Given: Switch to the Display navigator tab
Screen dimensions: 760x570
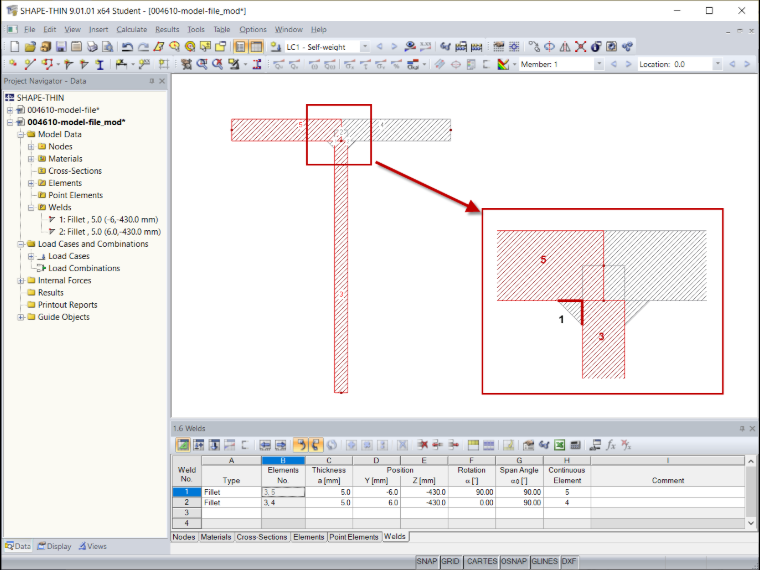Looking at the screenshot, I should click(x=54, y=546).
